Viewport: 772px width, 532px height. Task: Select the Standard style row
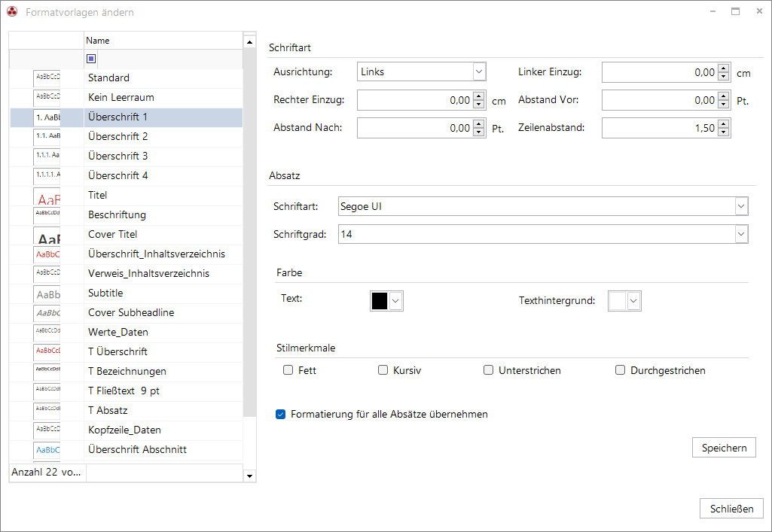point(126,78)
